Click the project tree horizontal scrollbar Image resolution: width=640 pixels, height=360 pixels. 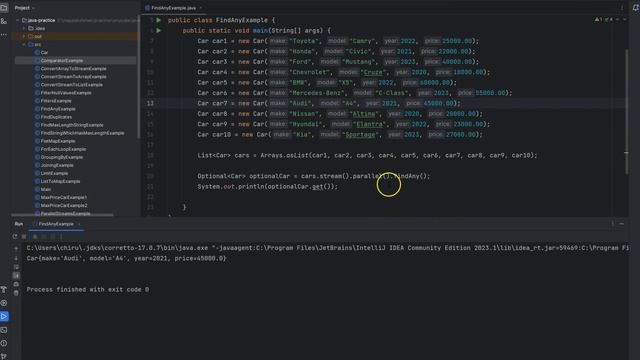coord(62,214)
